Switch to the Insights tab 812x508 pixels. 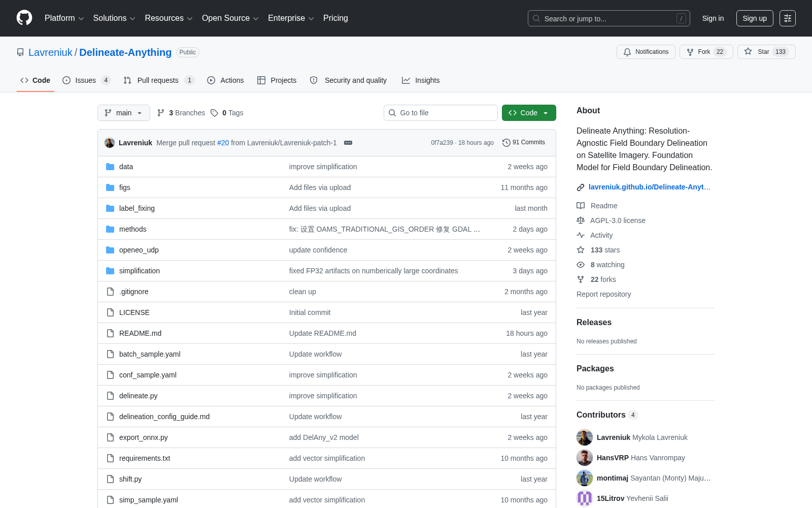click(x=421, y=80)
